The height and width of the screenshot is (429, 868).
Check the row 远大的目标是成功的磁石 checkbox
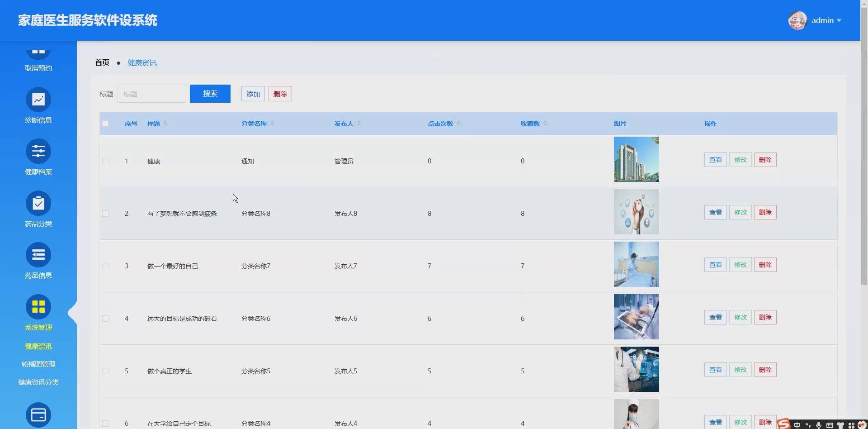click(x=105, y=319)
